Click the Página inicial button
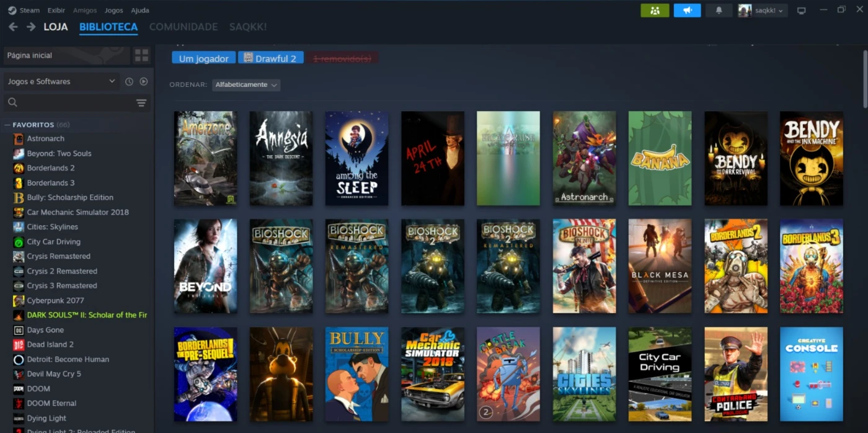Screen dimensions: 868x433 pos(67,55)
